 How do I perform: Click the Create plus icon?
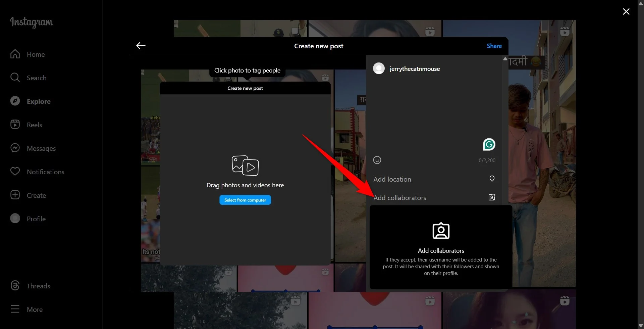click(15, 195)
